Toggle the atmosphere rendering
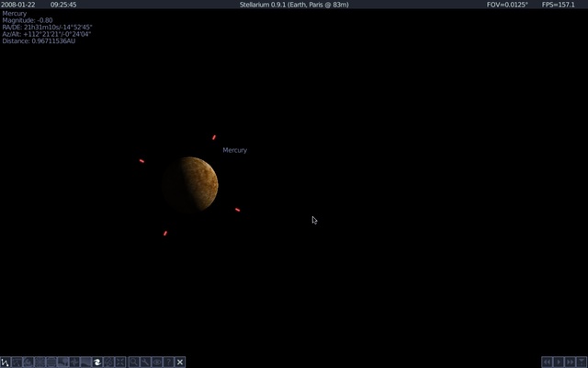Image resolution: width=588 pixels, height=368 pixels. [x=85, y=362]
